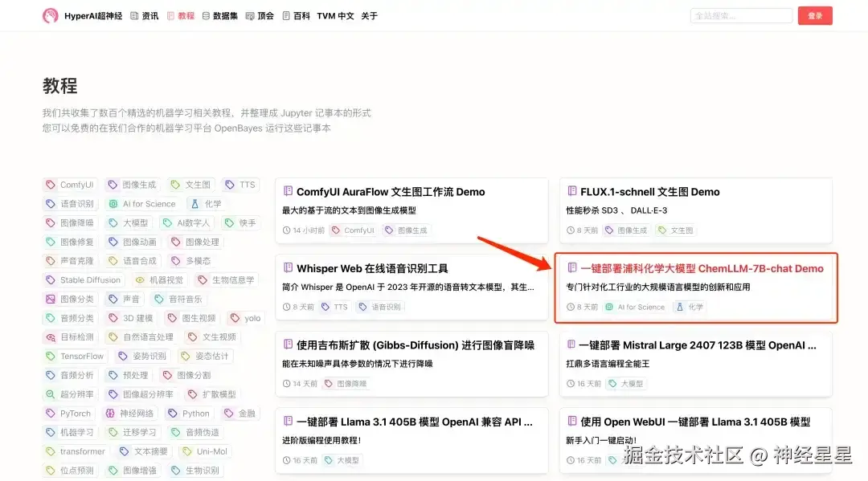Click the TensorFlow tag icon
This screenshot has height=481, width=868.
click(x=51, y=356)
